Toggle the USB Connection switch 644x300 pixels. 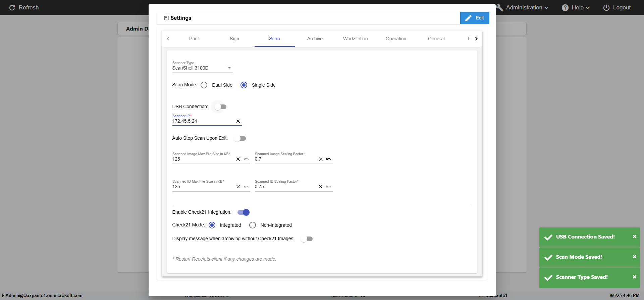pos(221,107)
